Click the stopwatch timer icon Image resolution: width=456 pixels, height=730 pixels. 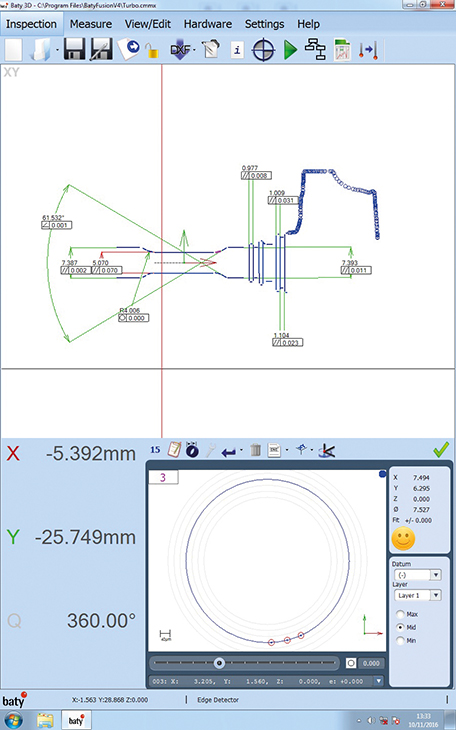pyautogui.click(x=192, y=450)
